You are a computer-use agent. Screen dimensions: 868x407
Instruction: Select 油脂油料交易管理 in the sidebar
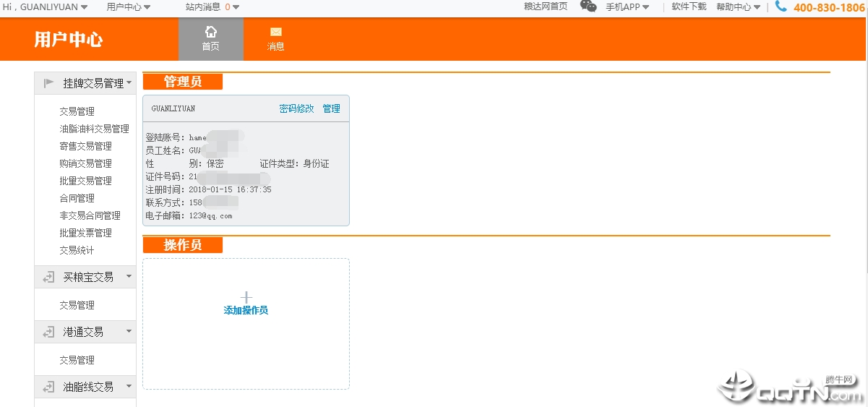(x=94, y=129)
